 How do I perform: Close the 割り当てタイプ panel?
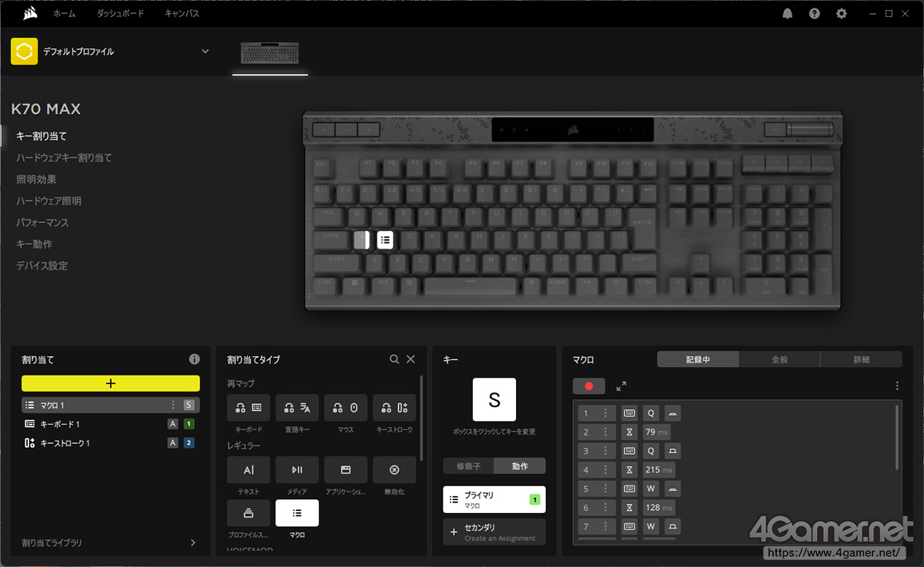coord(410,359)
